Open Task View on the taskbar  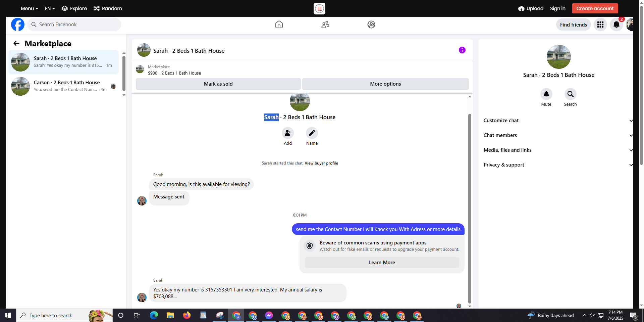(137, 315)
